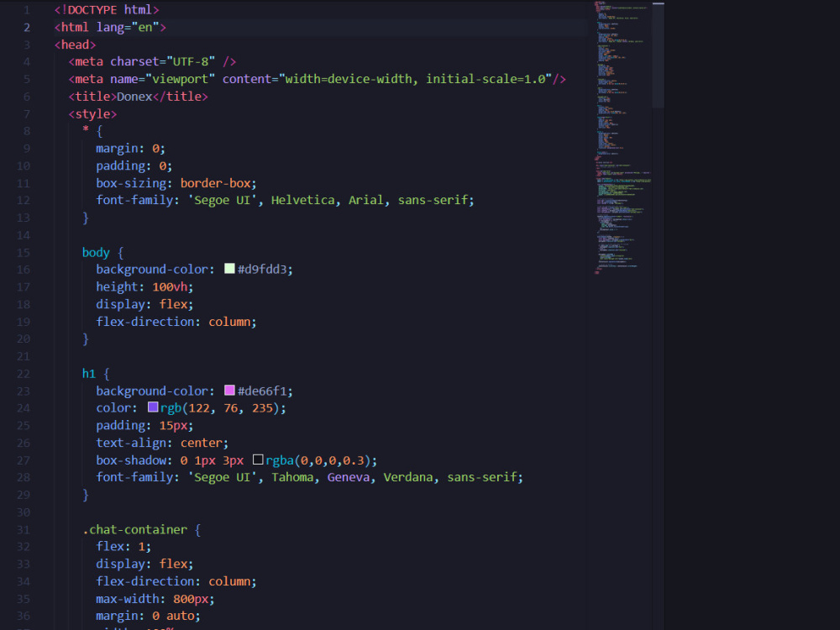Click the '100vh' height value
840x630 pixels.
tap(170, 286)
